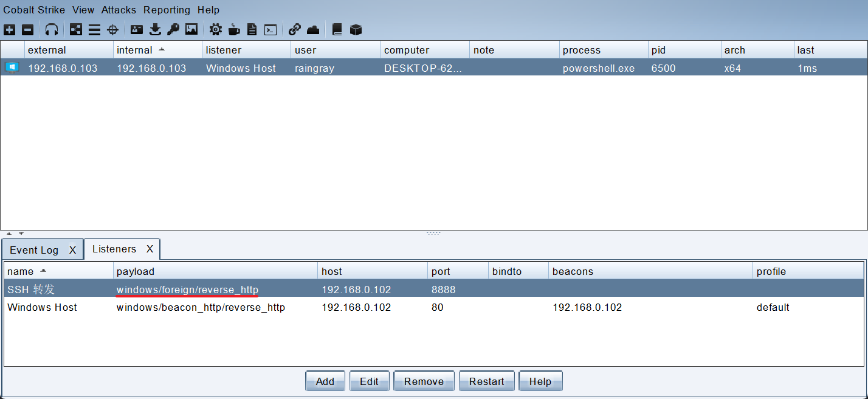
Task: Close the Listeners tab
Action: (150, 249)
